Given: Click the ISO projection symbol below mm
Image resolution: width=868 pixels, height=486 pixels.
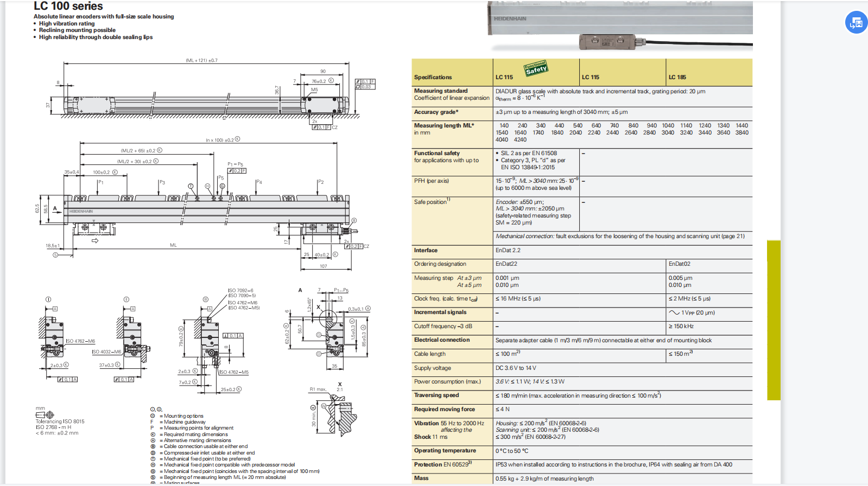Looking at the screenshot, I should coord(45,415).
